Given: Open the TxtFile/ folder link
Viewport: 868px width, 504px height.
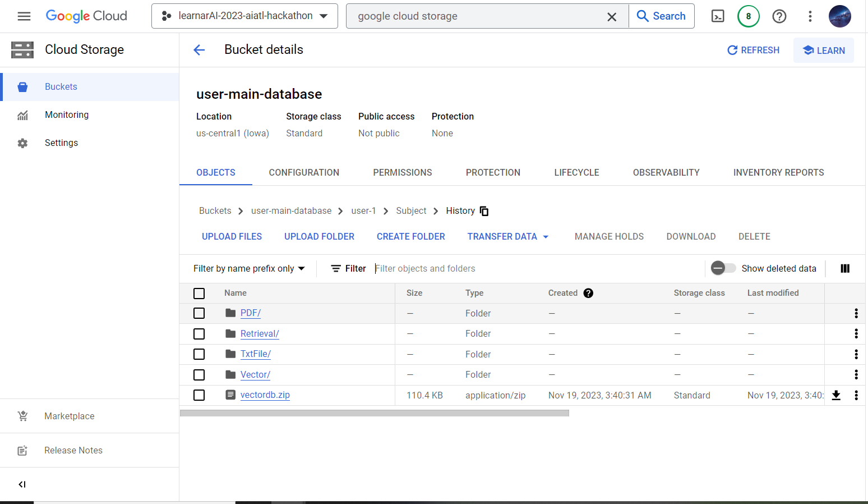Looking at the screenshot, I should (256, 354).
